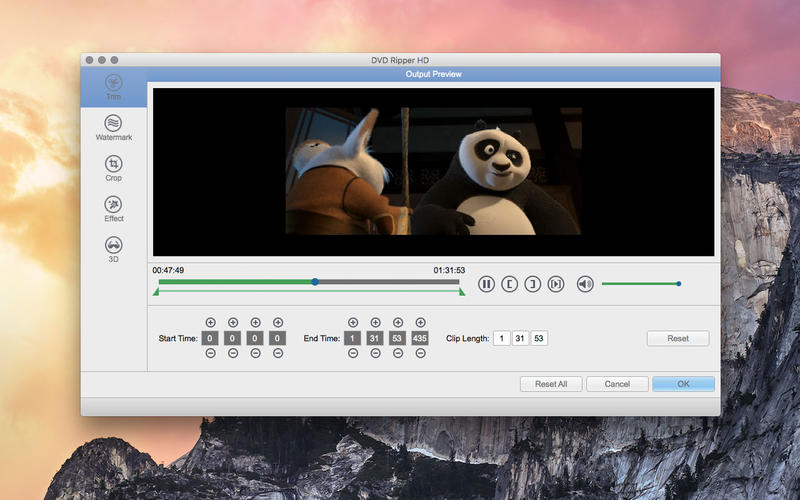Click the End Time seconds field 53
Viewport: 800px width, 500px height.
coord(397,338)
